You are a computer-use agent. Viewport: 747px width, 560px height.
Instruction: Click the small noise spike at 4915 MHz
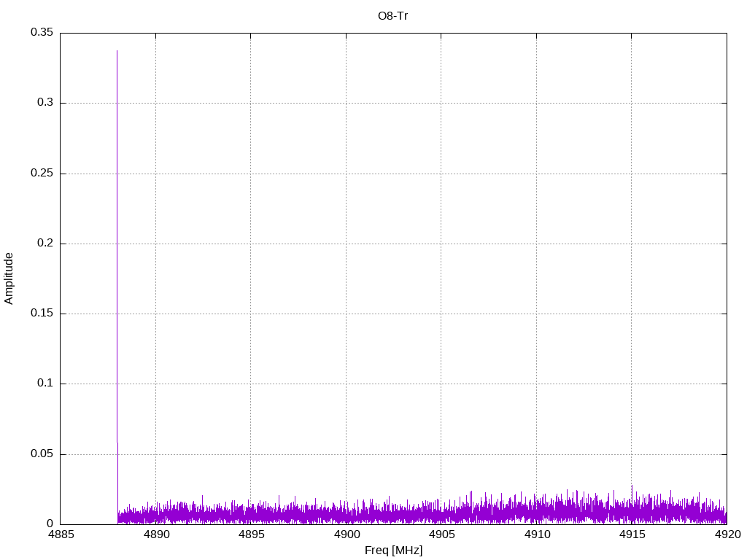click(x=632, y=486)
